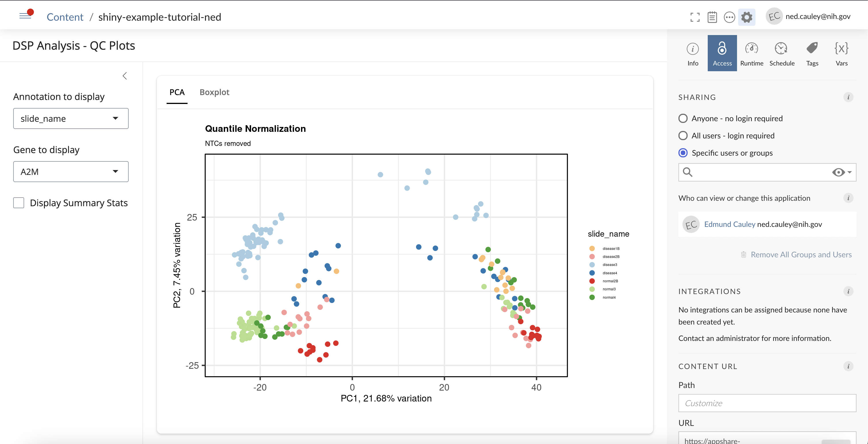Open the logs clipboard icon

click(712, 17)
